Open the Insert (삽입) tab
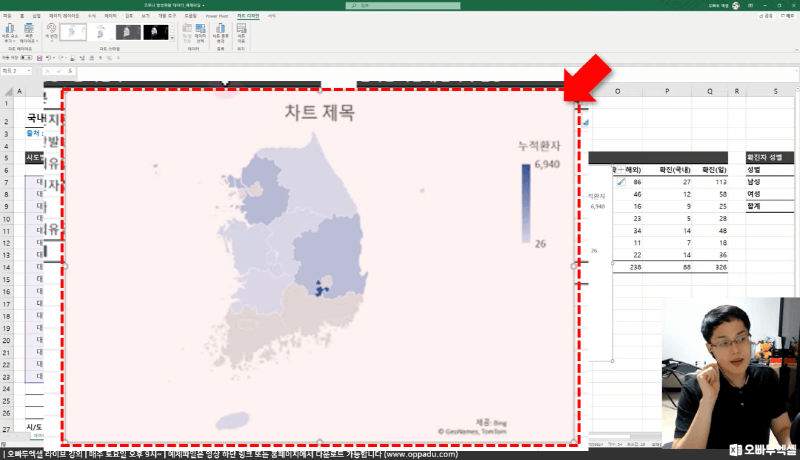This screenshot has width=800, height=460. (36, 16)
